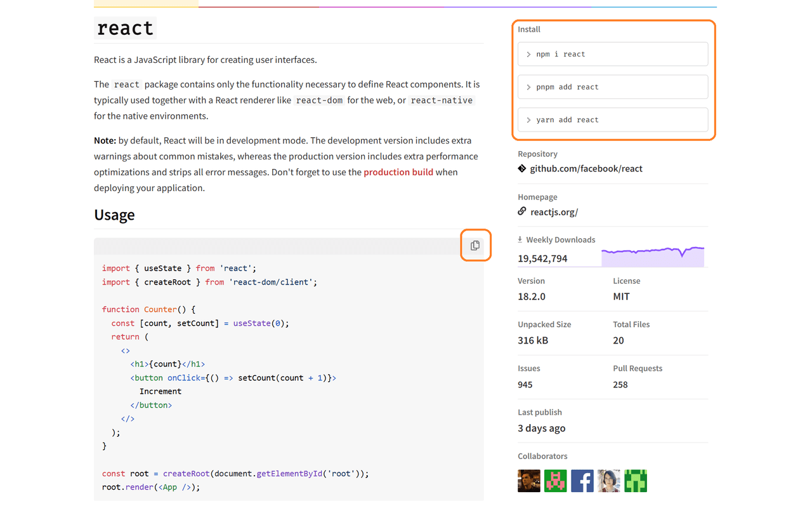812x508 pixels.
Task: Open the github.com/facebook/react repository link
Action: [586, 168]
